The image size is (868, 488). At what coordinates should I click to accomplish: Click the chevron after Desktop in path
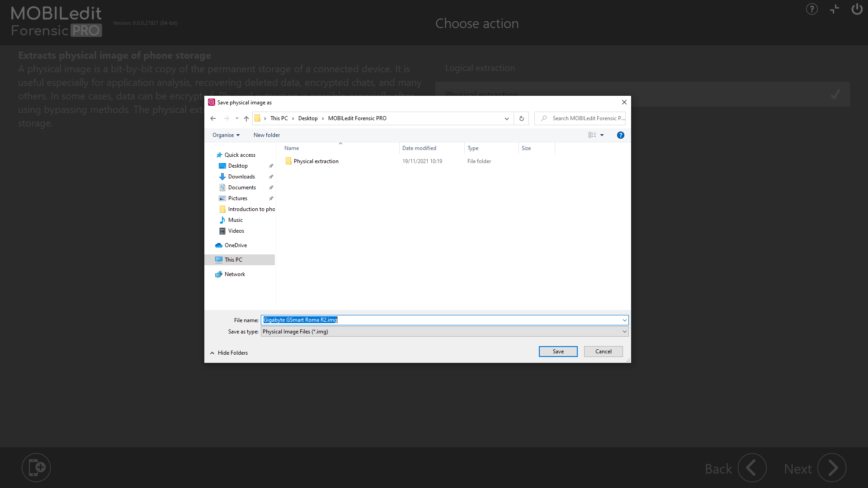[x=323, y=118]
